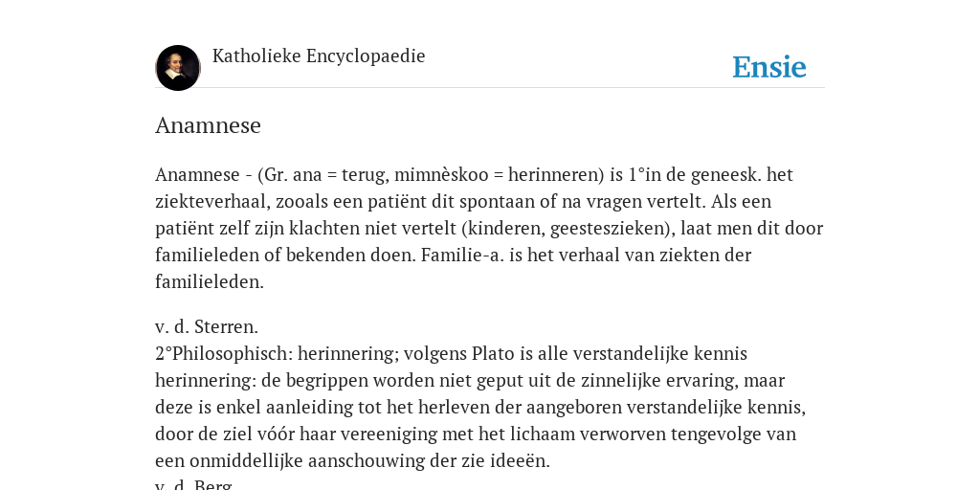Click the Katholieke Encyclopaedie source name
The image size is (980, 490).
pyautogui.click(x=319, y=56)
